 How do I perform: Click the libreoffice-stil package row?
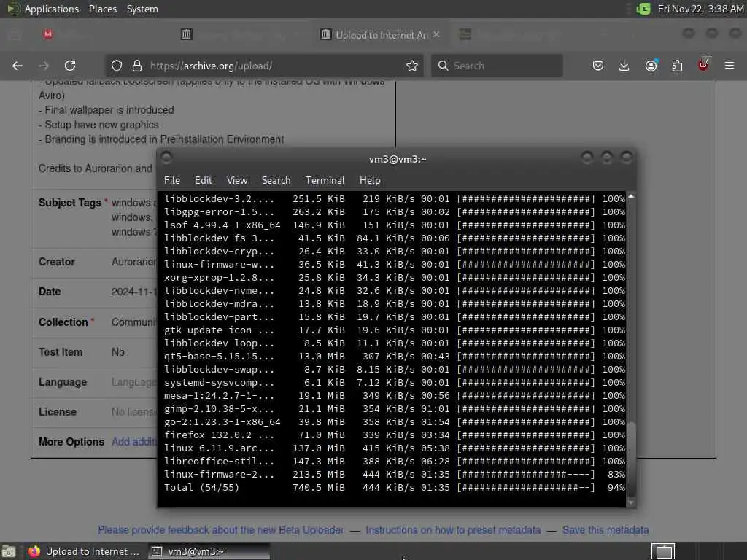pyautogui.click(x=395, y=462)
